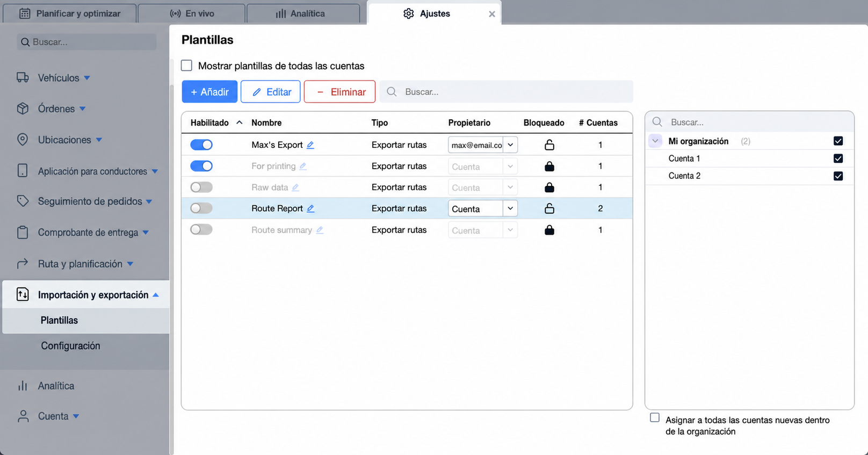868x455 pixels.
Task: Switch to the Analítica top tab
Action: [x=303, y=13]
